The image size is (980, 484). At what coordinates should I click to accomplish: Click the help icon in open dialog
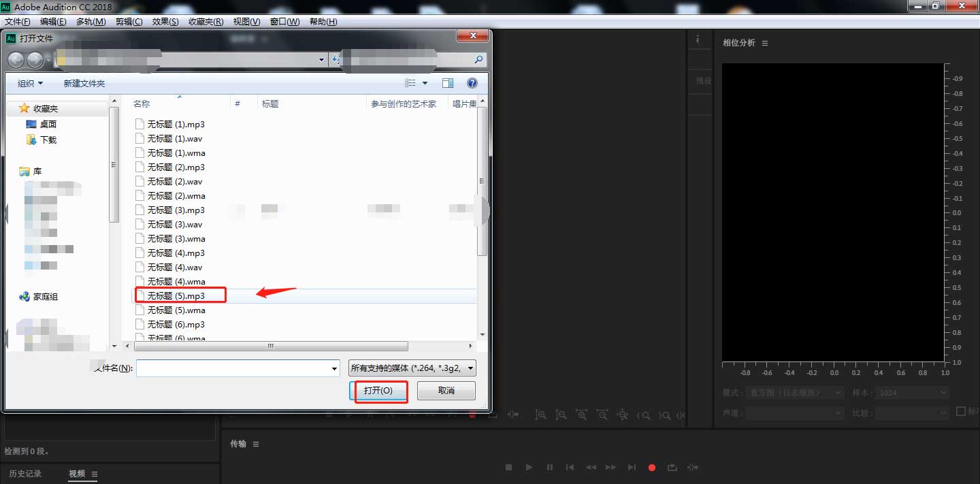[472, 83]
